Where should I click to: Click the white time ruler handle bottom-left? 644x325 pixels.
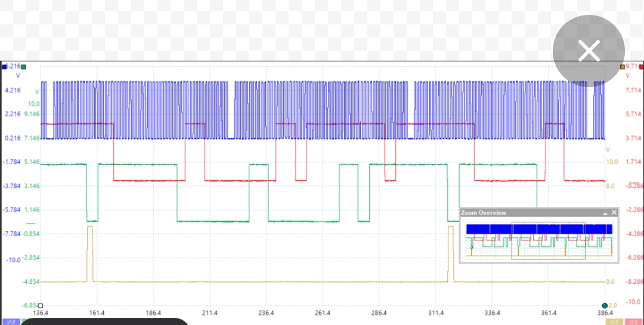click(41, 305)
